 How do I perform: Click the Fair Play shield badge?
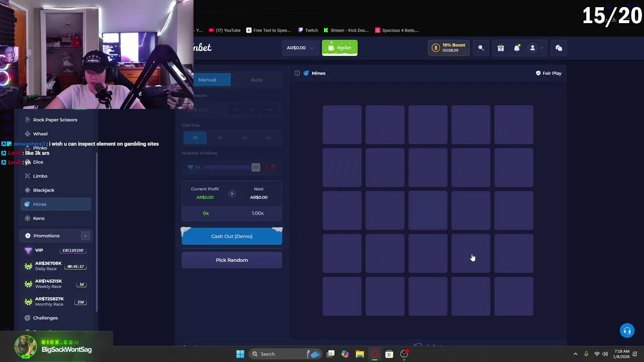pyautogui.click(x=548, y=73)
